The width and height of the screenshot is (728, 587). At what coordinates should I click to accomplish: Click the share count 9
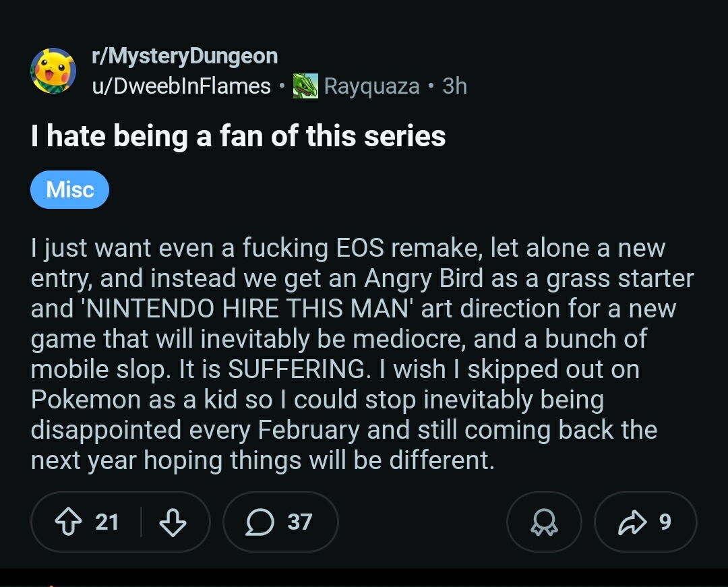coord(665,522)
